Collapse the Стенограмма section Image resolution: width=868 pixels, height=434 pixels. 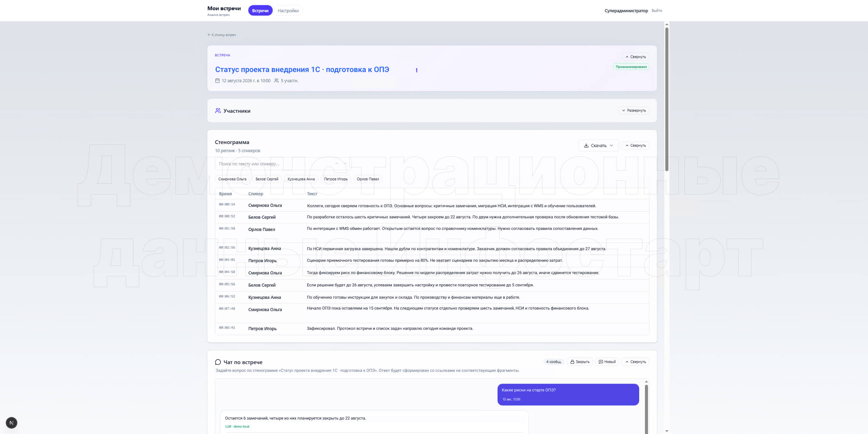[x=635, y=145]
